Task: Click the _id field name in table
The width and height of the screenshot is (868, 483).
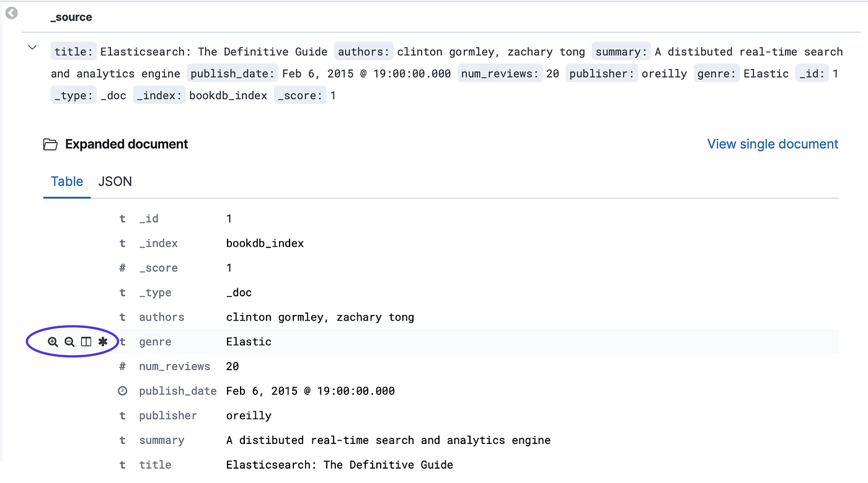Action: [149, 219]
